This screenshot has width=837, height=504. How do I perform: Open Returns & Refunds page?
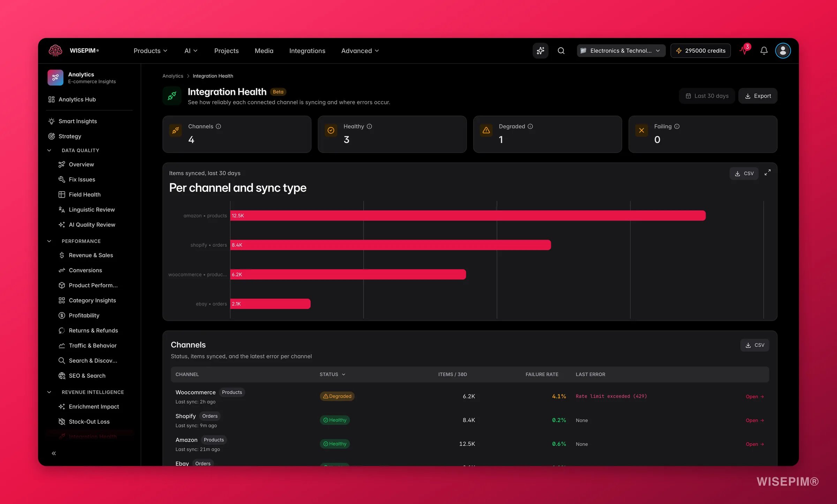click(x=94, y=330)
